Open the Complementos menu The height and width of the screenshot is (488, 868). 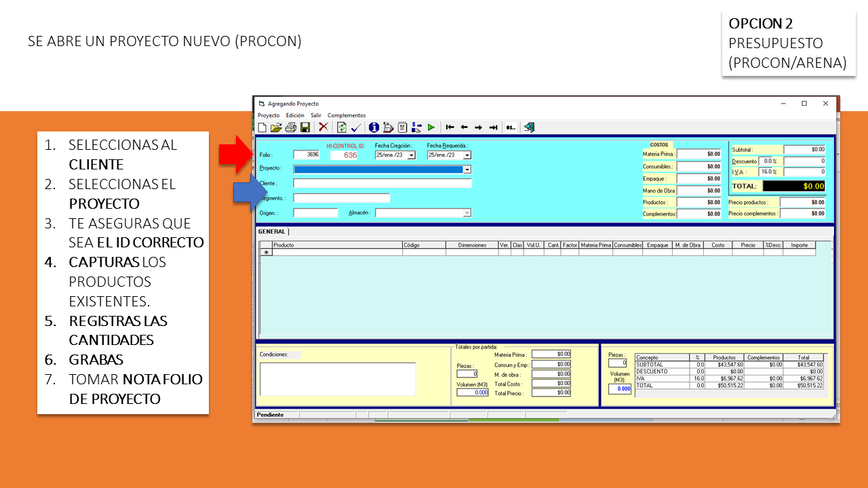point(347,115)
